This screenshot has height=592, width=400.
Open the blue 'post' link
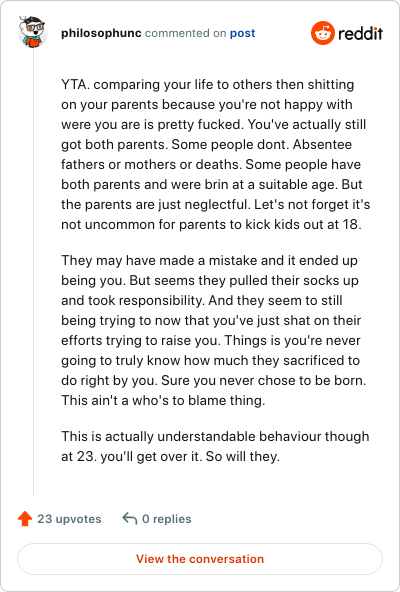point(242,33)
